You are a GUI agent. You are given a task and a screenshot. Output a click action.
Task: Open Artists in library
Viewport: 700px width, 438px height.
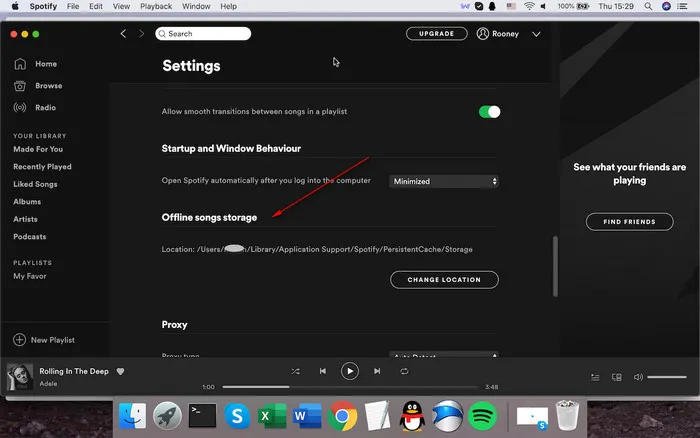coord(25,219)
